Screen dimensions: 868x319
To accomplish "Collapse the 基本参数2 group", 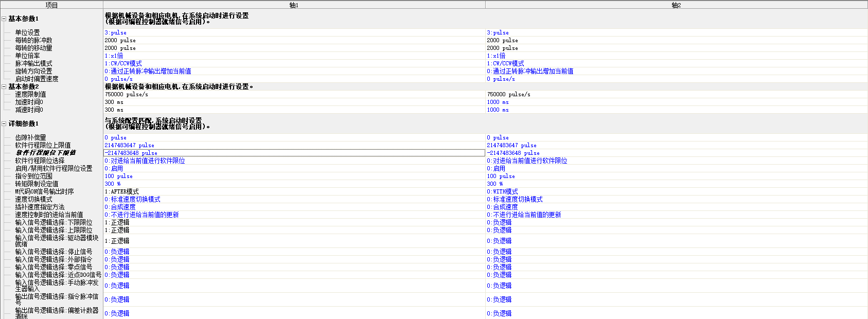I will [x=4, y=86].
